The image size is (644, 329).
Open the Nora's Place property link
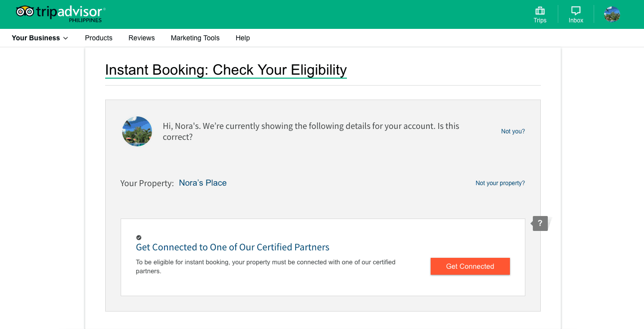(203, 183)
